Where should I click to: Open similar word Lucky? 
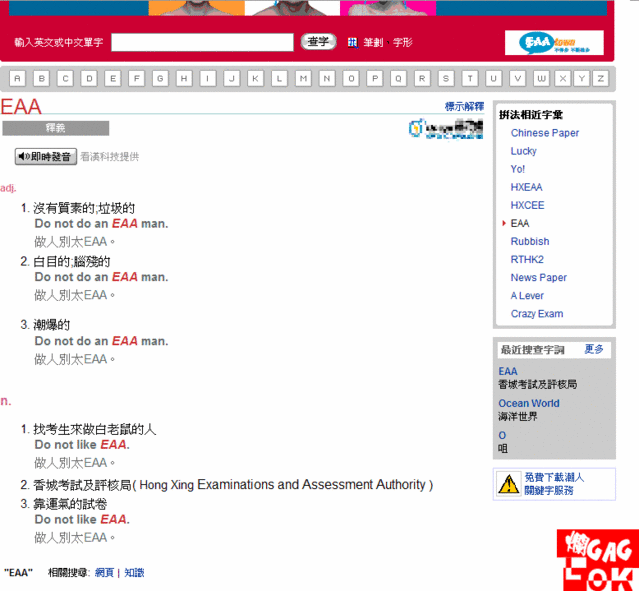tap(523, 151)
